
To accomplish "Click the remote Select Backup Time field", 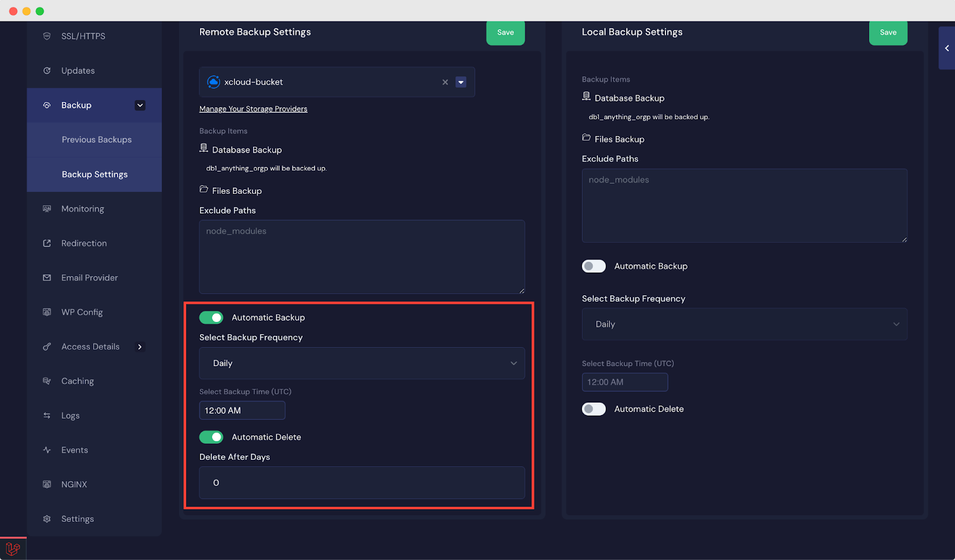I will coord(242,410).
